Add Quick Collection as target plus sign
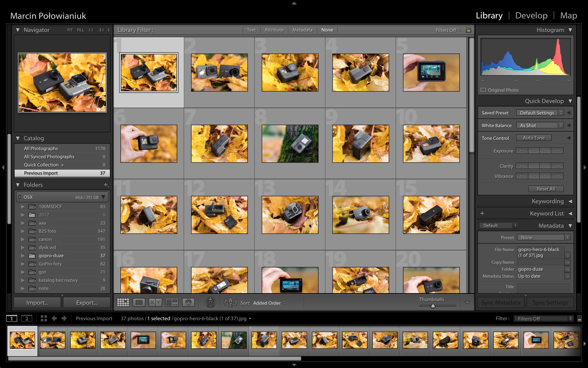Screen dimensions: 588x368 pos(62,165)
